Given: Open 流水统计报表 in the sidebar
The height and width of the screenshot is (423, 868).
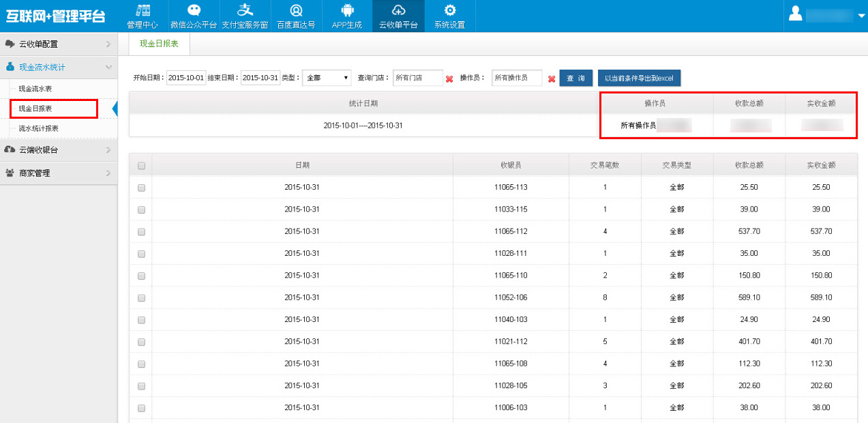Looking at the screenshot, I should 38,128.
